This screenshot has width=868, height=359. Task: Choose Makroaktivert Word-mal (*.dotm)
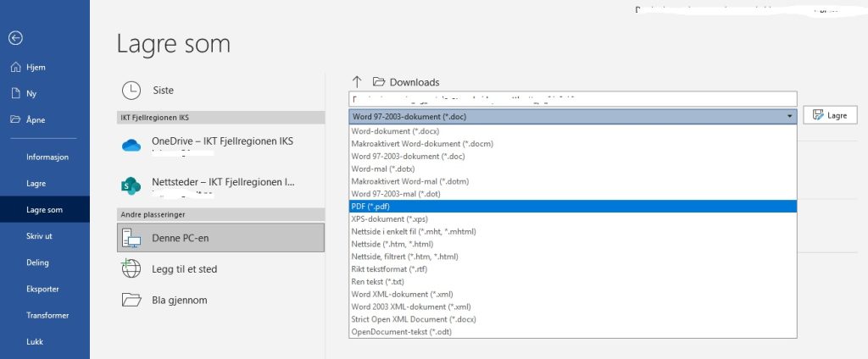point(573,181)
